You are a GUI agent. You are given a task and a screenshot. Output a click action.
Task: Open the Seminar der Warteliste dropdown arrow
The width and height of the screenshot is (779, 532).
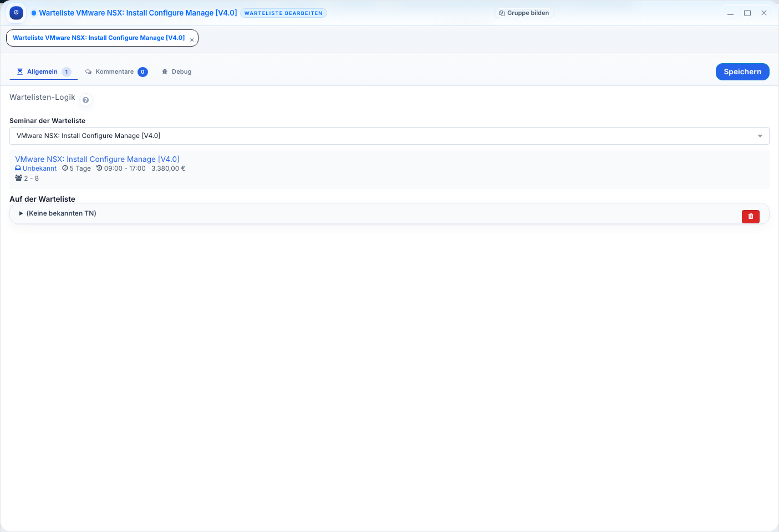760,136
